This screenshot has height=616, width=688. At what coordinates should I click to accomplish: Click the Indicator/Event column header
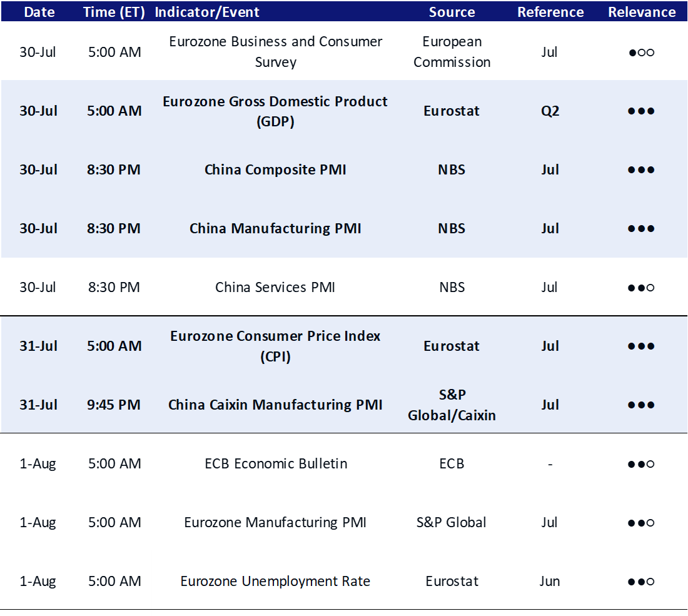(207, 12)
